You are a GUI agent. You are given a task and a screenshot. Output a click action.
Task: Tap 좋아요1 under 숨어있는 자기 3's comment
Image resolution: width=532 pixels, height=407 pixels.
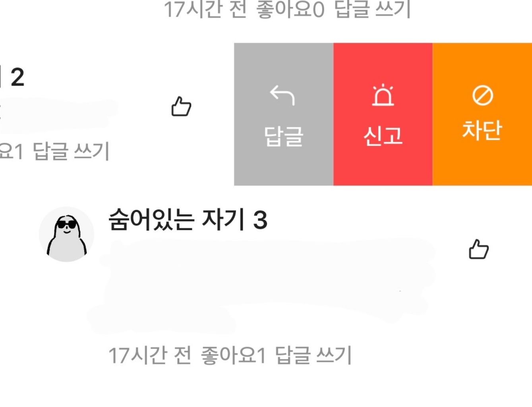click(x=233, y=355)
